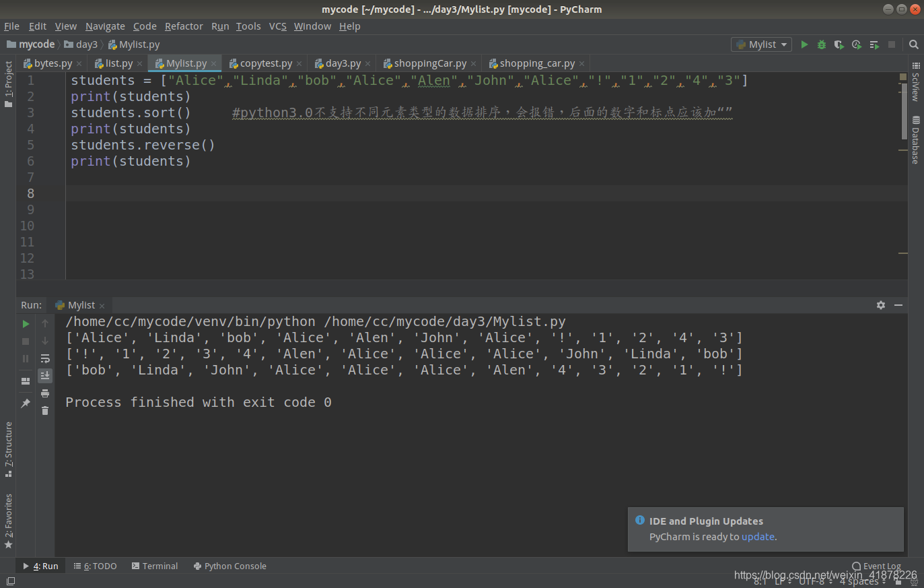The width and height of the screenshot is (924, 588).
Task: Click the inspection status indicator at top of editor scrollbar
Action: [x=903, y=77]
